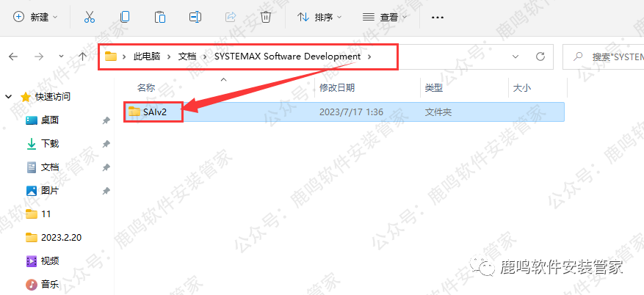Screen dimensions: 644x295
Task: Open recent locations chevron dropdown
Action: [x=61, y=57]
